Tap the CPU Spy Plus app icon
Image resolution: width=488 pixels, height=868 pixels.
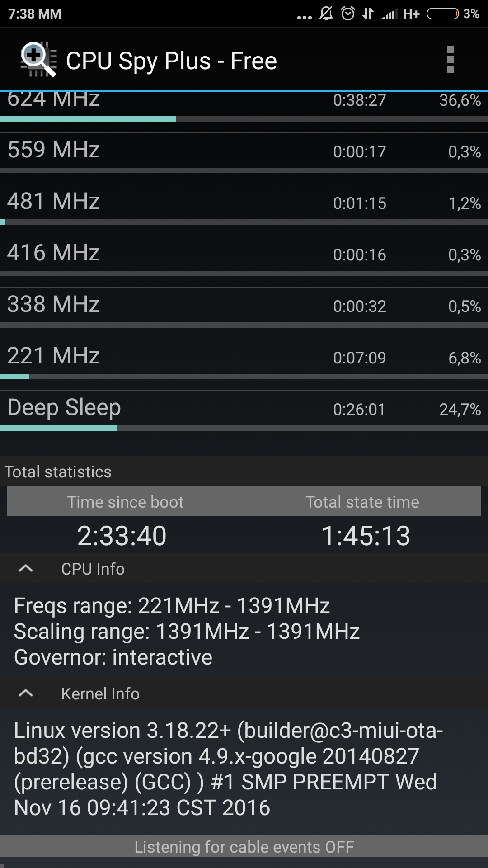coord(38,60)
